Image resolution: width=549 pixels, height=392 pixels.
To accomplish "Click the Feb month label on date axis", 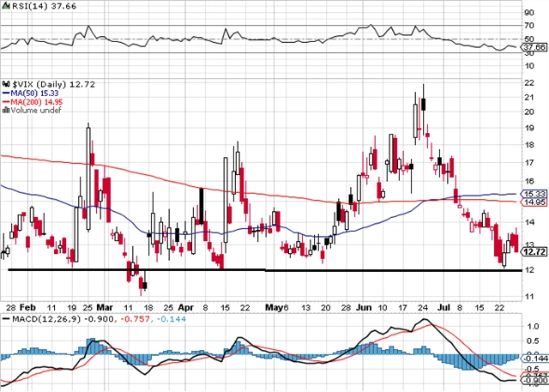I will tap(27, 307).
